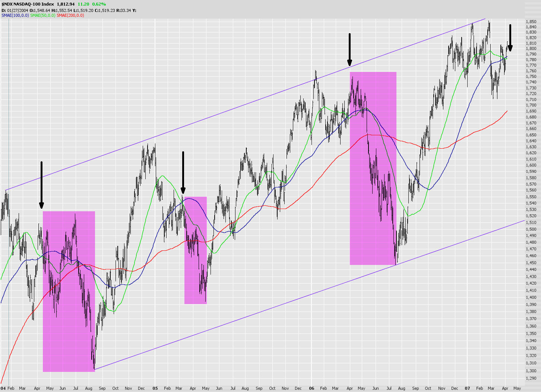Click the 0.62% percent change value

pos(99,4)
